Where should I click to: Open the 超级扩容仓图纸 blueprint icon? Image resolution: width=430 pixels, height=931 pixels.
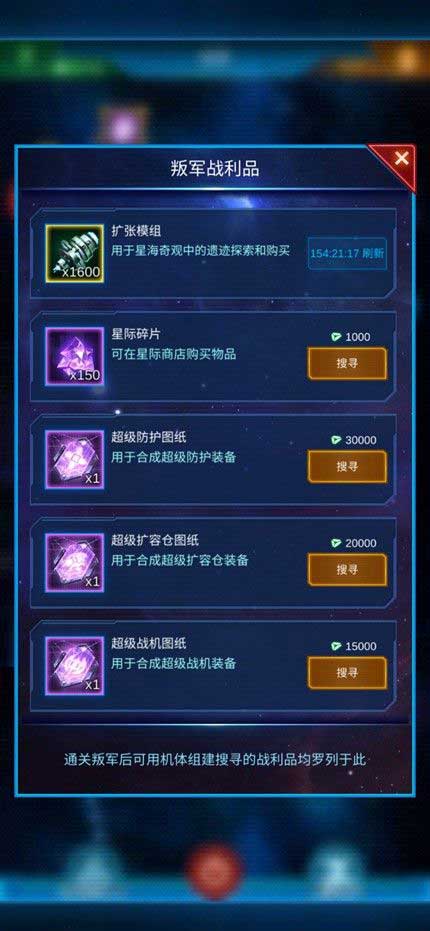pyautogui.click(x=75, y=563)
